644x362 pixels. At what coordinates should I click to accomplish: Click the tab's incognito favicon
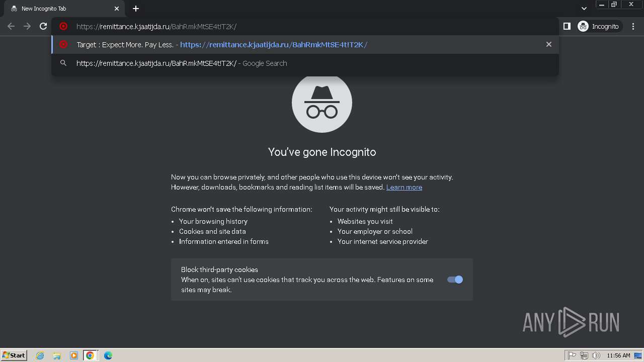click(14, 9)
